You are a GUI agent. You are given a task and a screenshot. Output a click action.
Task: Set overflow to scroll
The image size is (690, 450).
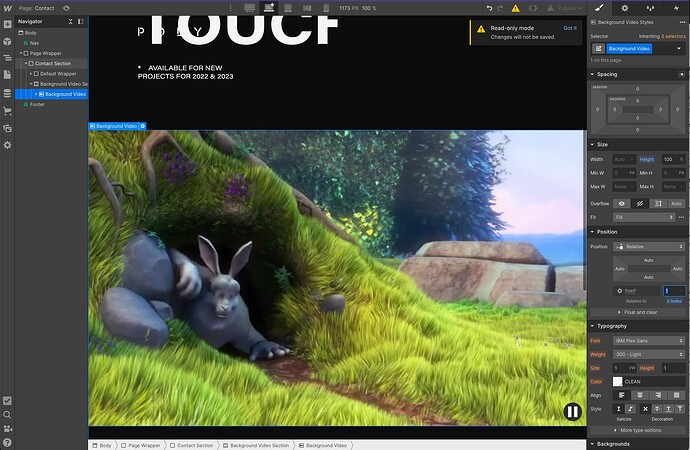[658, 203]
